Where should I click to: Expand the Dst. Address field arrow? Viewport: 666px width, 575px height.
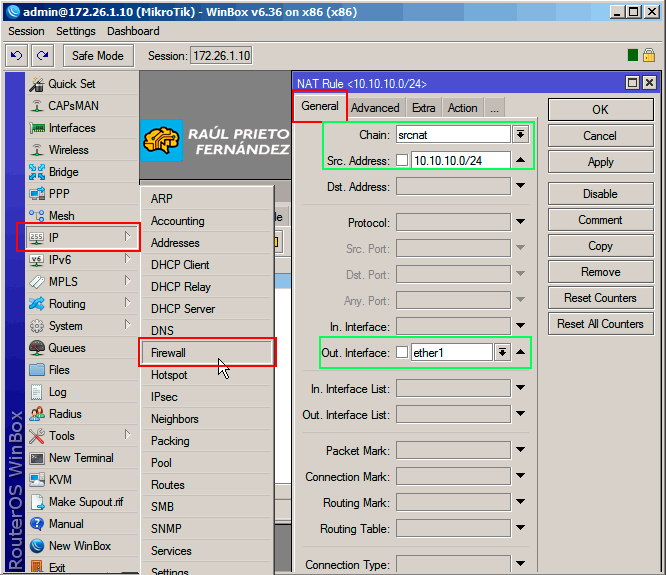coord(520,186)
